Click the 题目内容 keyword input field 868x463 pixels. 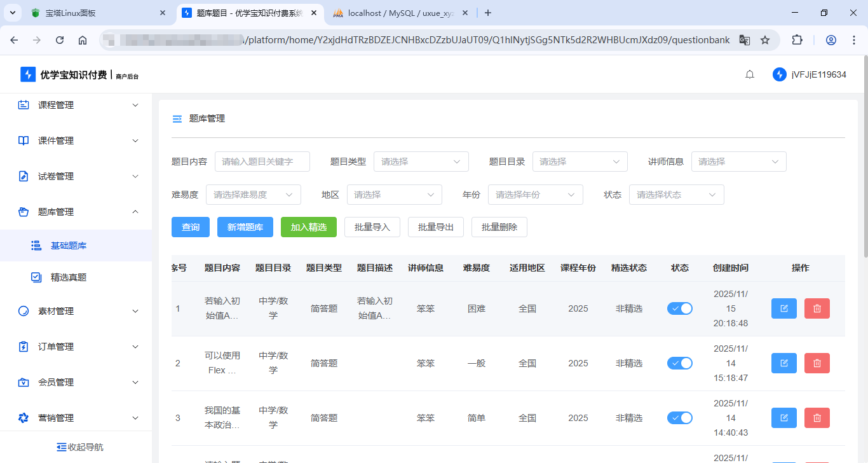(262, 162)
